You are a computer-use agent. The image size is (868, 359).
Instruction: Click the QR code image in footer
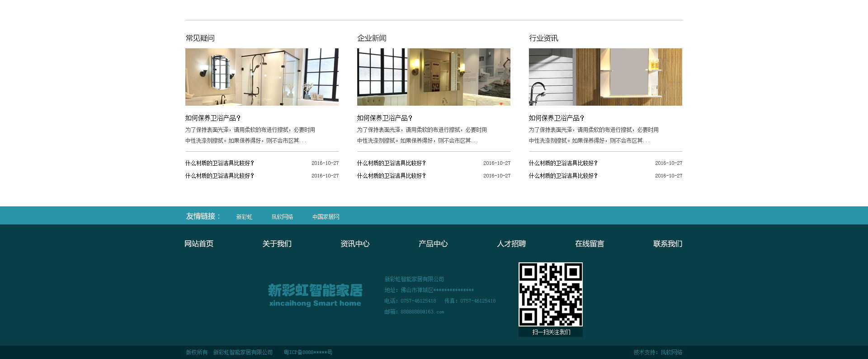tap(550, 294)
